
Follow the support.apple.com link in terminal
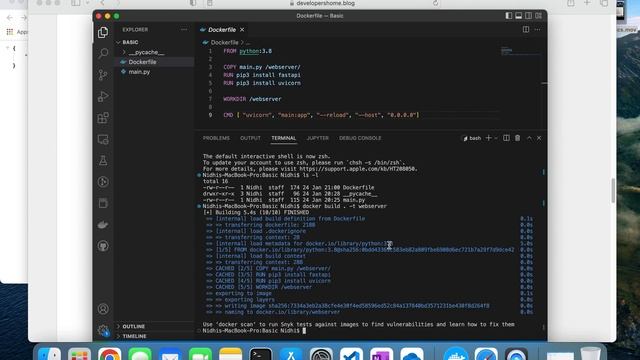[358, 169]
